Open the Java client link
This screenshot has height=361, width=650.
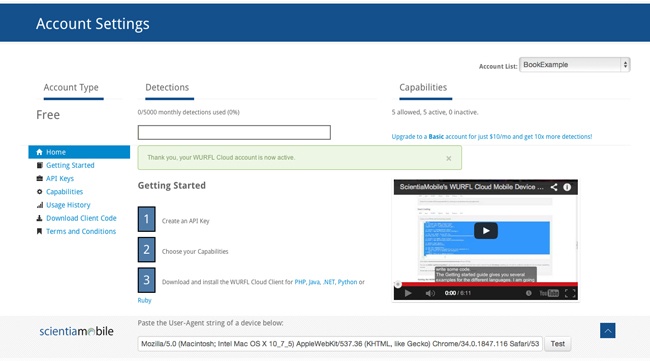[314, 282]
